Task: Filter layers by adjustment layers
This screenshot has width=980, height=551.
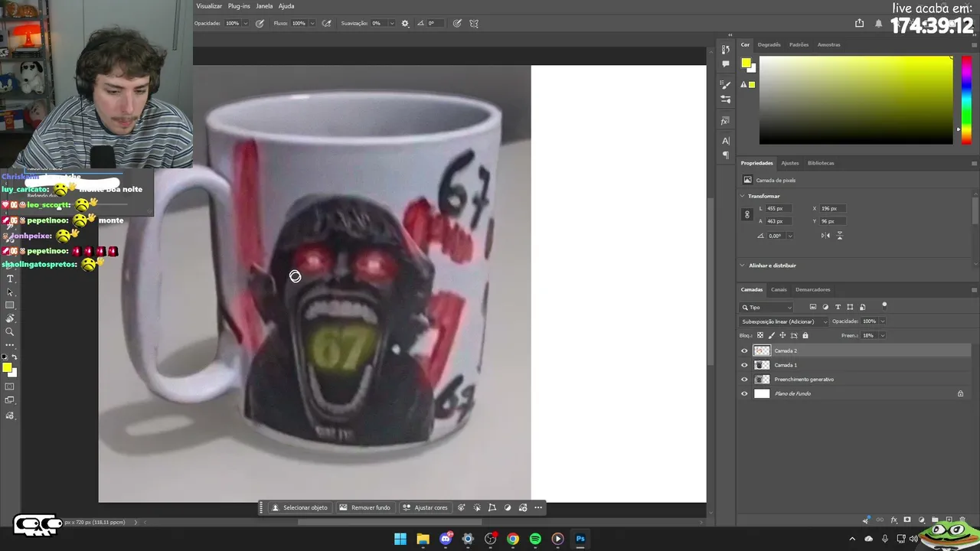Action: click(825, 307)
